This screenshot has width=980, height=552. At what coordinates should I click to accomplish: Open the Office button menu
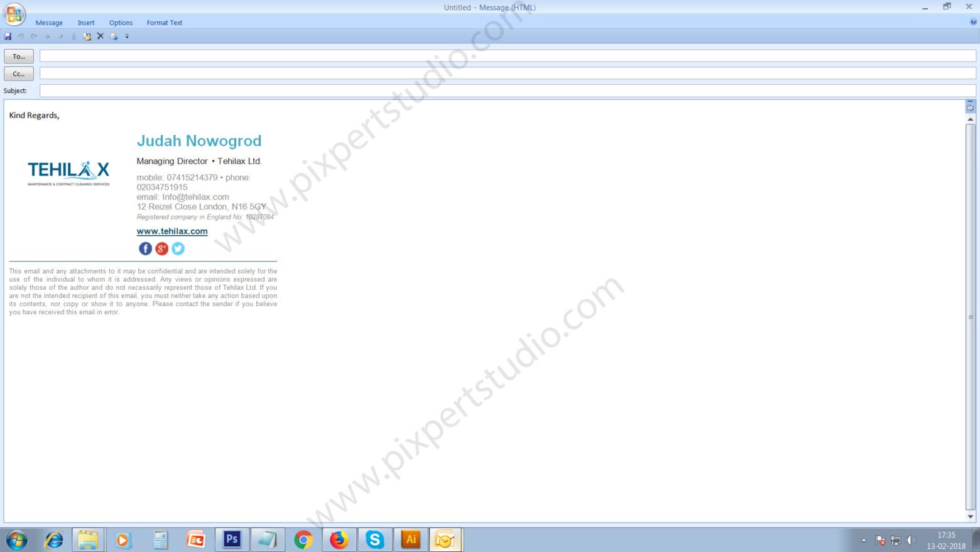pos(14,14)
